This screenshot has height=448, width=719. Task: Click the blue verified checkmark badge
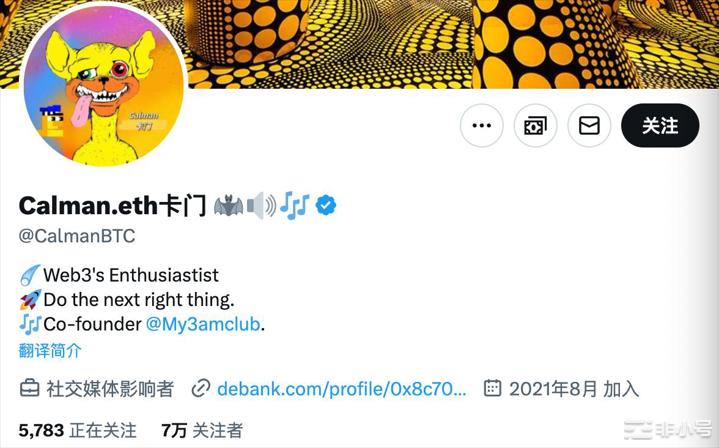click(326, 205)
